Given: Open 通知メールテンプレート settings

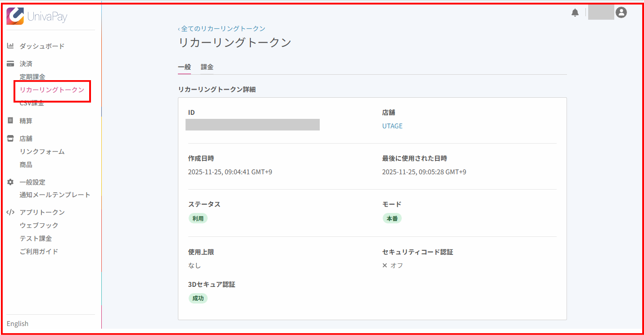Looking at the screenshot, I should (55, 195).
